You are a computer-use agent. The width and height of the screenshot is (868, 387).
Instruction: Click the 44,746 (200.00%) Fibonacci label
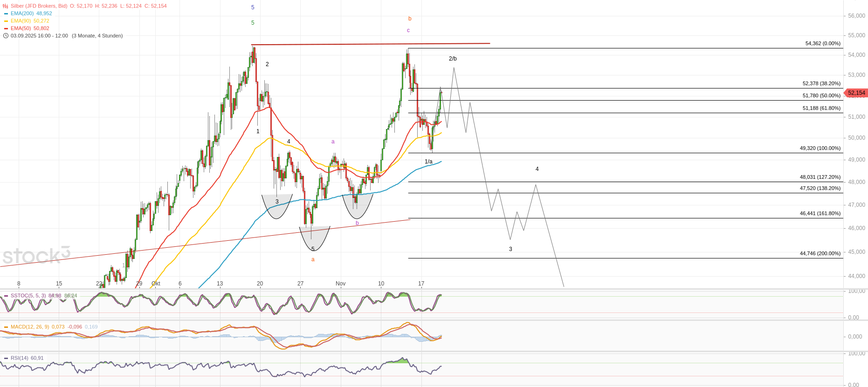click(x=820, y=253)
